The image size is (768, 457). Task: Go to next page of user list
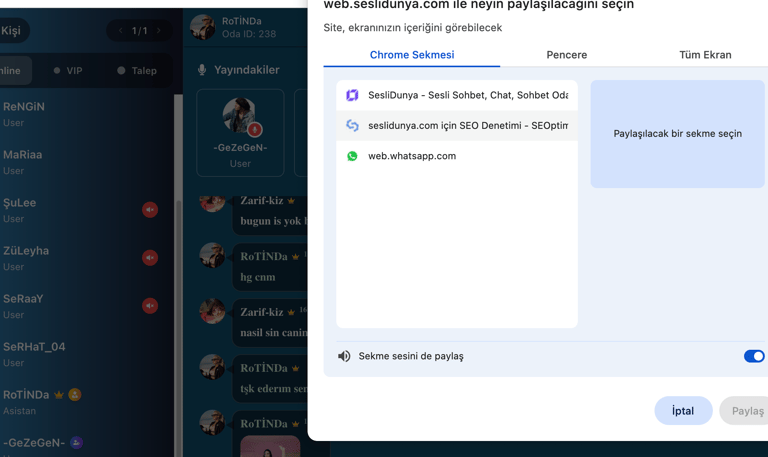159,31
